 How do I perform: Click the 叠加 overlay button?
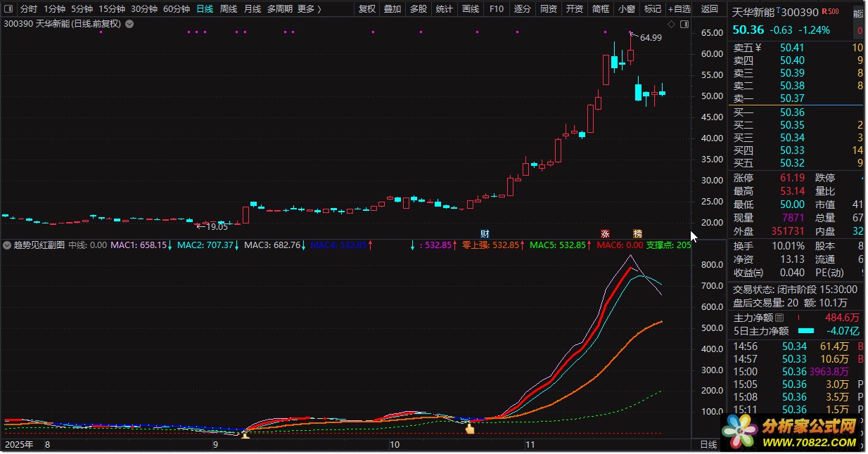click(392, 9)
